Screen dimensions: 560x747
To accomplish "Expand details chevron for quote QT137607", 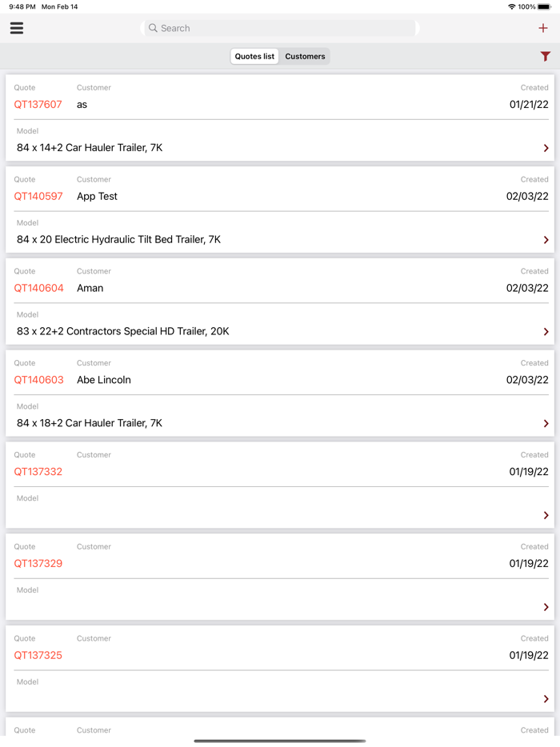I will pyautogui.click(x=546, y=148).
